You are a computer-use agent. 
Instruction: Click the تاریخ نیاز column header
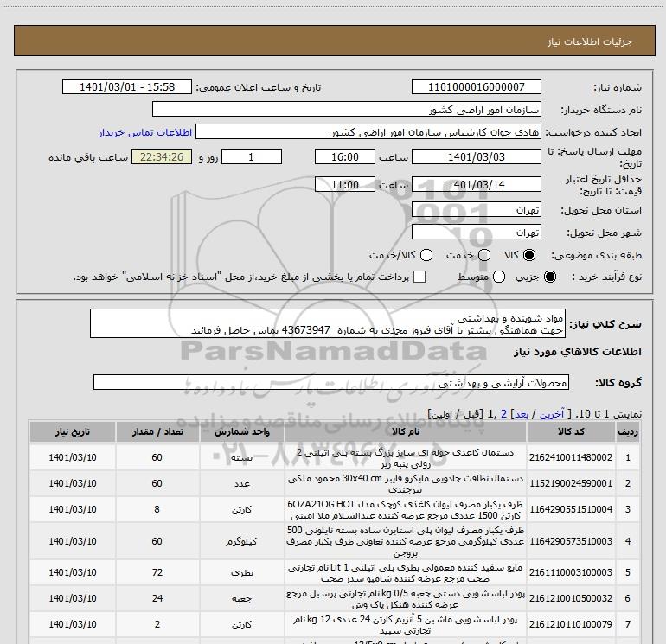72,431
